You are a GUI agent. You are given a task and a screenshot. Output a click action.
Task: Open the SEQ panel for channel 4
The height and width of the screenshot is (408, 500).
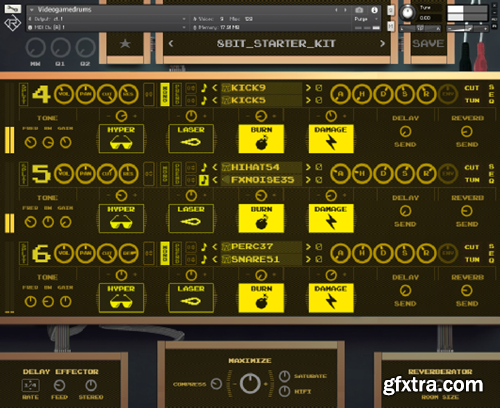(491, 94)
